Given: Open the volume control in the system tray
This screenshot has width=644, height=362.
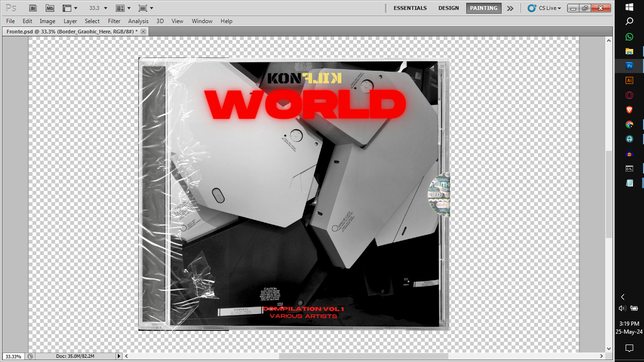Looking at the screenshot, I should pos(622,308).
